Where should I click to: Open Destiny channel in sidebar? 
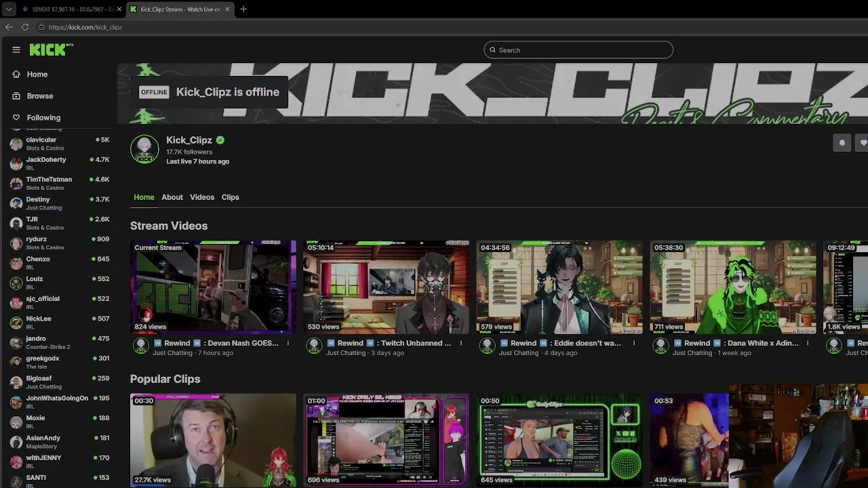pos(60,203)
